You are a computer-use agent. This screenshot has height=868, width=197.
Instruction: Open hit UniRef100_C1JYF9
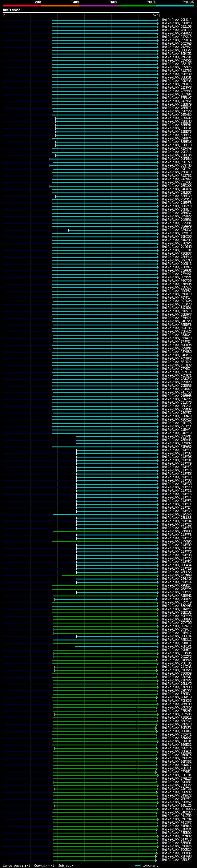tap(177, 463)
